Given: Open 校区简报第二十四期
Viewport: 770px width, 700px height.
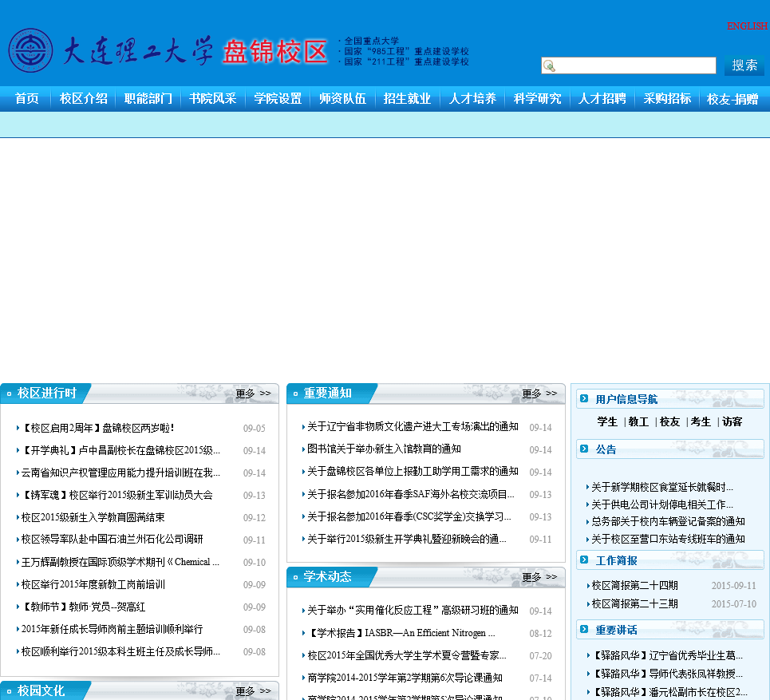Looking at the screenshot, I should [634, 586].
